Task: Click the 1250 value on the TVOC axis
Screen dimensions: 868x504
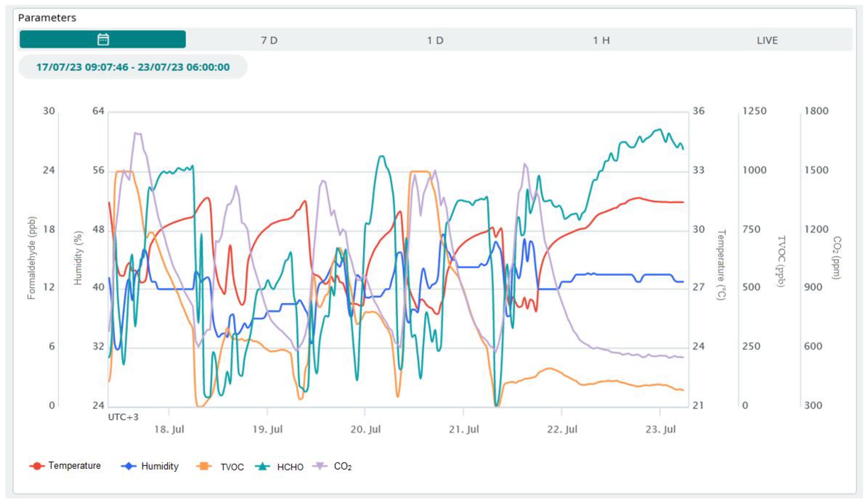Action: pos(754,111)
